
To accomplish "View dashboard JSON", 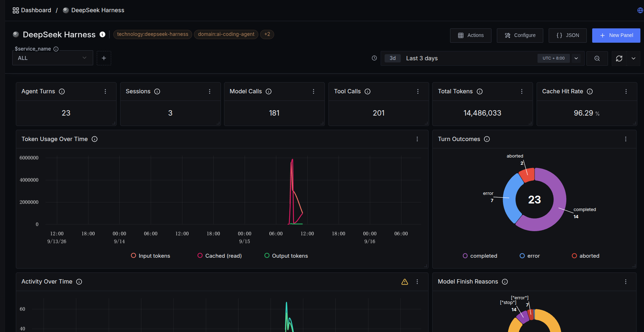I will (x=568, y=35).
